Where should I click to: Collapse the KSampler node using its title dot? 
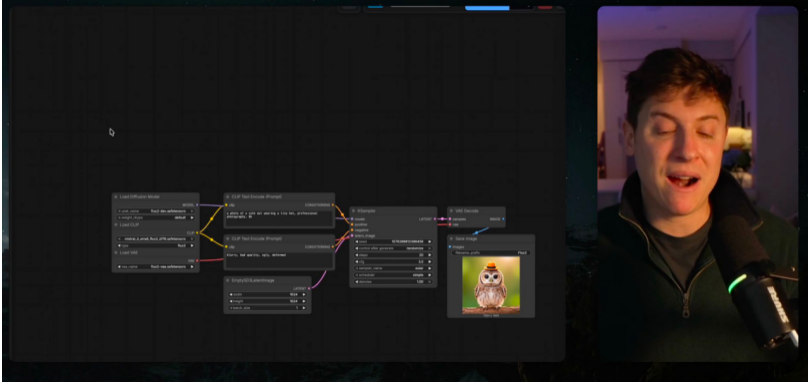pos(353,211)
